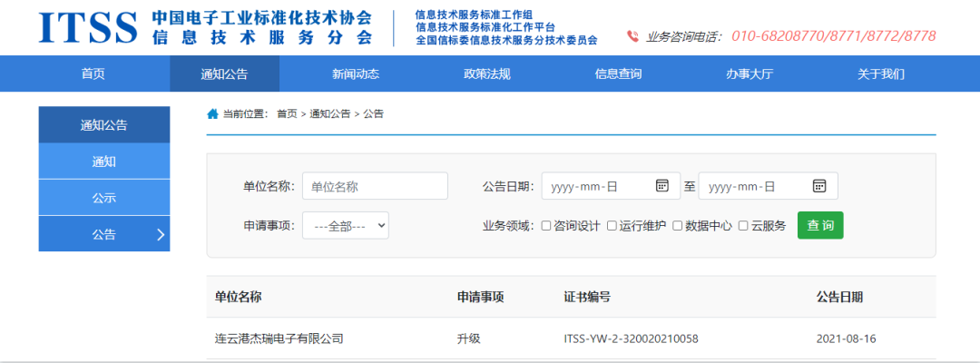This screenshot has height=363, width=980.
Task: Click the phone icon beside the consultation number
Action: (632, 37)
